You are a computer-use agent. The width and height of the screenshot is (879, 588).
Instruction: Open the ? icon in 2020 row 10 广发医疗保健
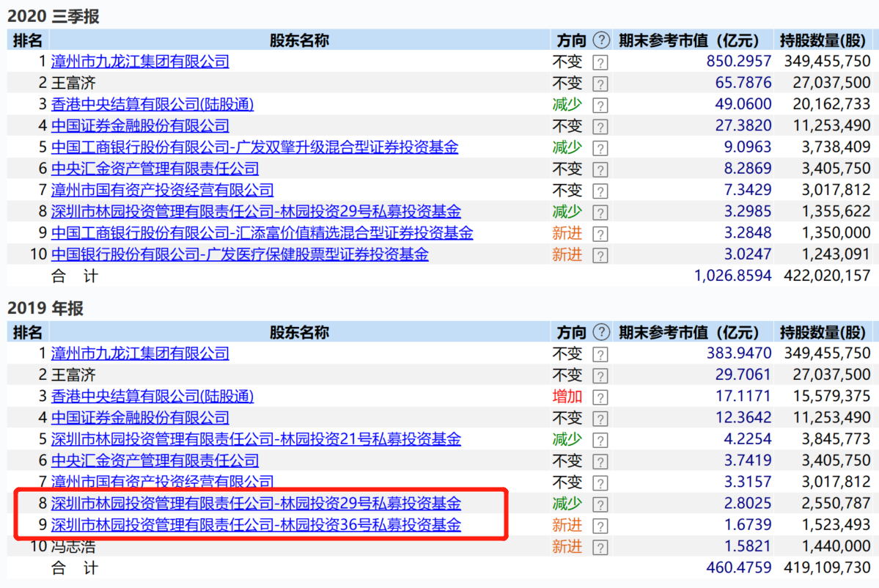pos(600,256)
